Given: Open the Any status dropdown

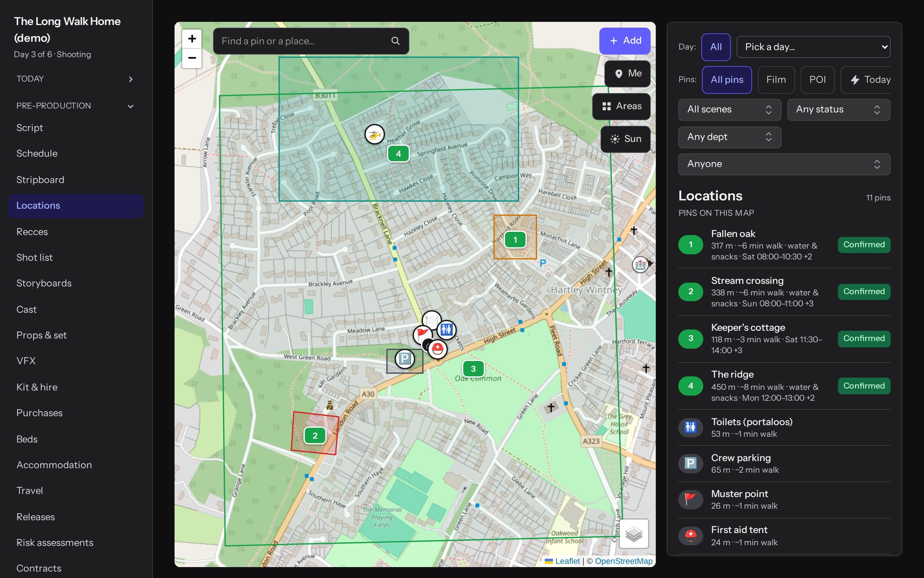Looking at the screenshot, I should point(838,110).
